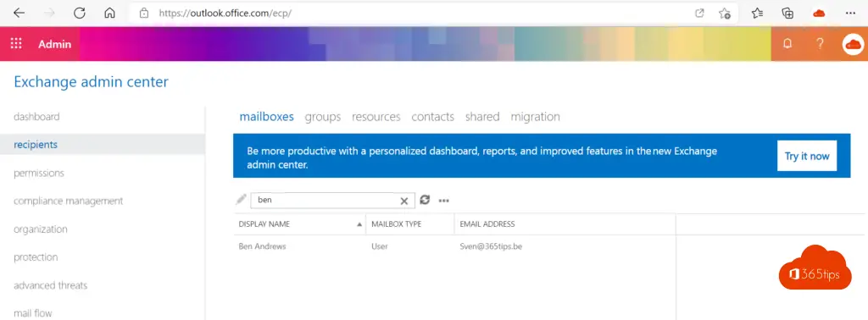The height and width of the screenshot is (320, 868).
Task: Switch to the migration tab
Action: click(536, 117)
